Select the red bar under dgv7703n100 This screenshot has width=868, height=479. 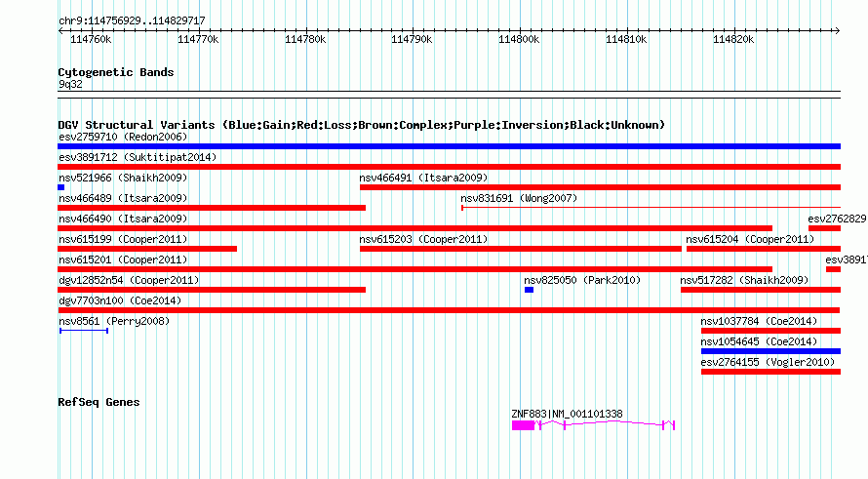click(449, 310)
